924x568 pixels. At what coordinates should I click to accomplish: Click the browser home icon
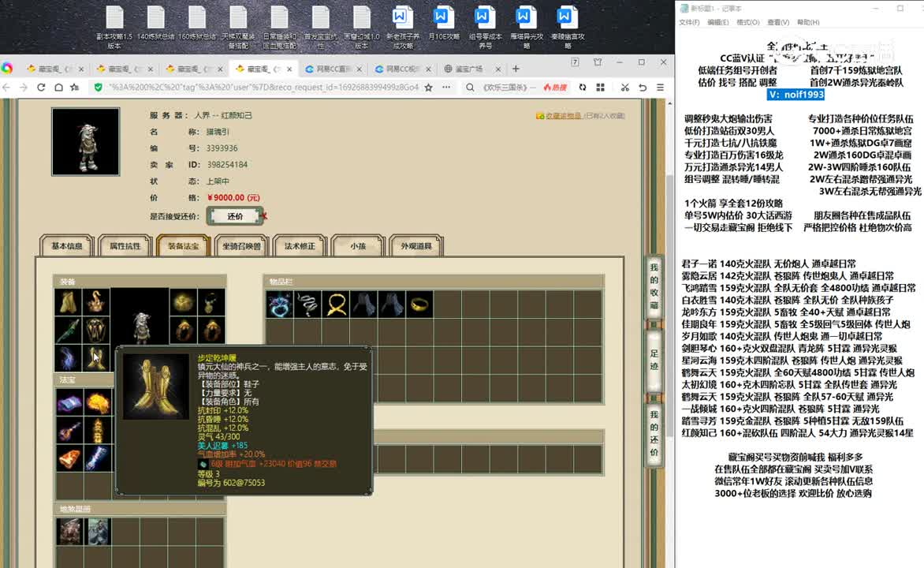coord(58,88)
